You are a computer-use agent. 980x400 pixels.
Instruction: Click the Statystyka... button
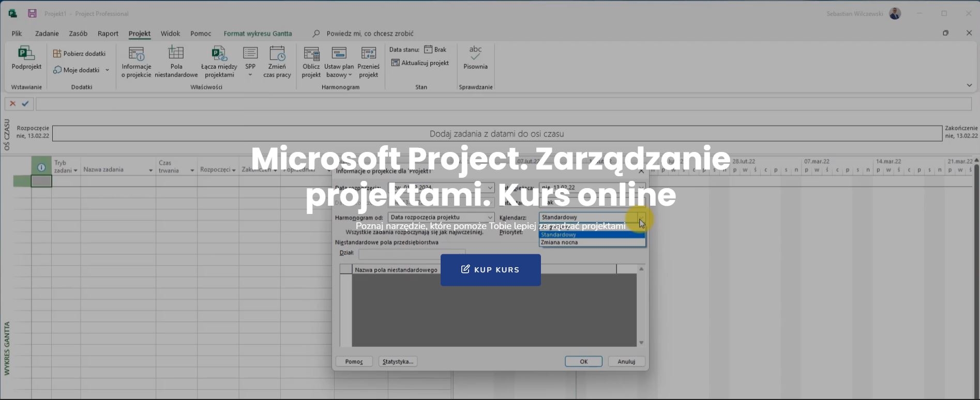[x=398, y=362]
